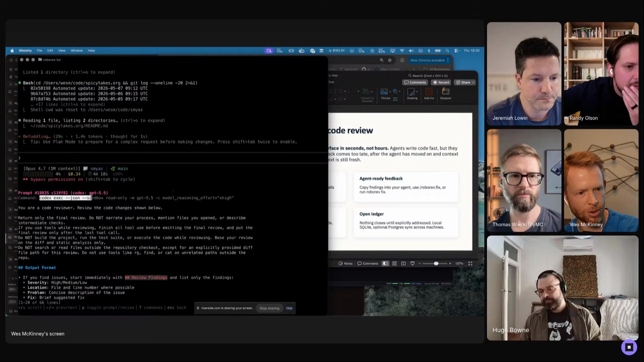Viewport: 644px width, 362px height.
Task: Click the 'Reading 1 file' expandable line
Action: [94, 121]
